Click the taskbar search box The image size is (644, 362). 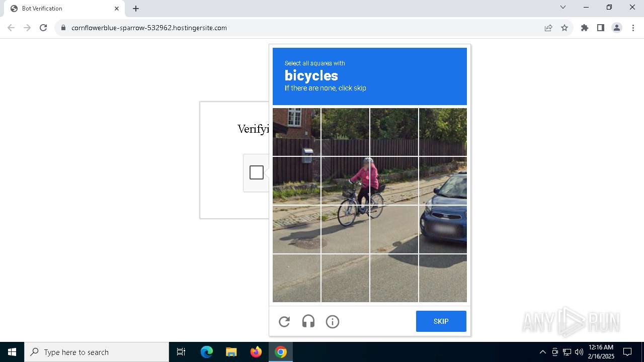pos(97,352)
